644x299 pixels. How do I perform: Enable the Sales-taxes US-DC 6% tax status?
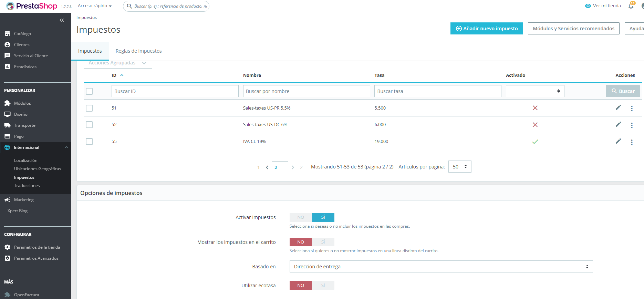coord(535,125)
